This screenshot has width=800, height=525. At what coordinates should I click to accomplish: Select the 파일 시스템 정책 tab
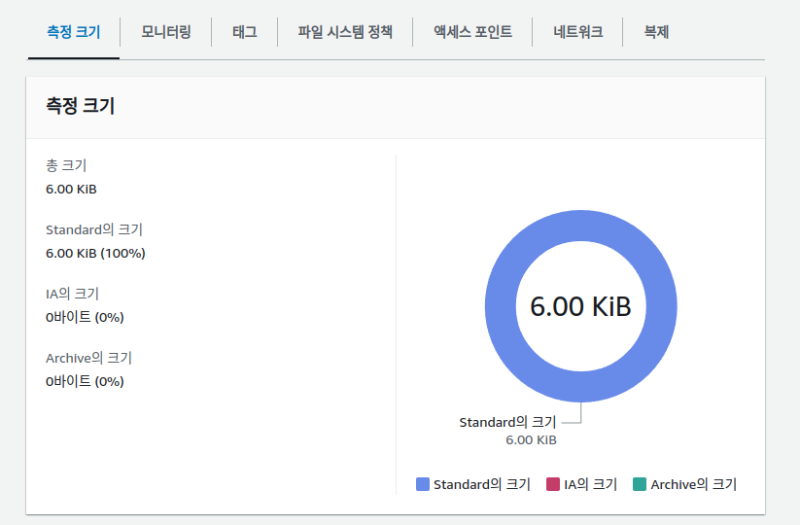[x=345, y=32]
